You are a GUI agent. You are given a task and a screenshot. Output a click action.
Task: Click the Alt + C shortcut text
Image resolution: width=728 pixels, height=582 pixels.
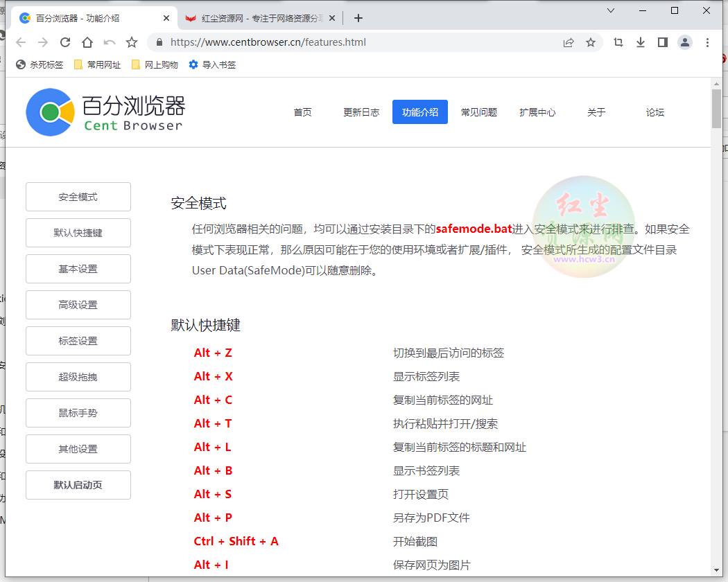(x=213, y=400)
